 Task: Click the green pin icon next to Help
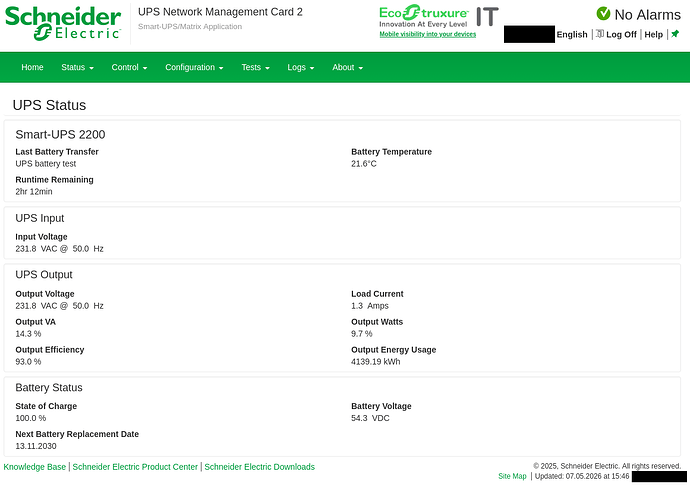(x=675, y=34)
